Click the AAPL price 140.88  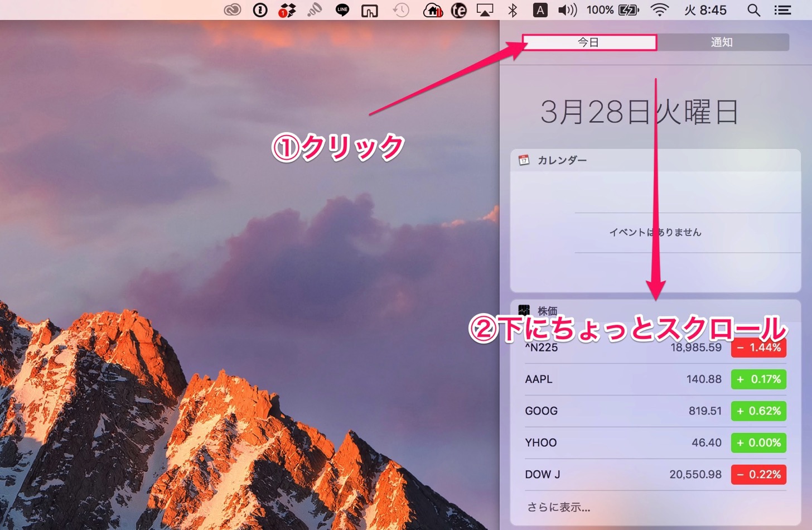(x=704, y=379)
